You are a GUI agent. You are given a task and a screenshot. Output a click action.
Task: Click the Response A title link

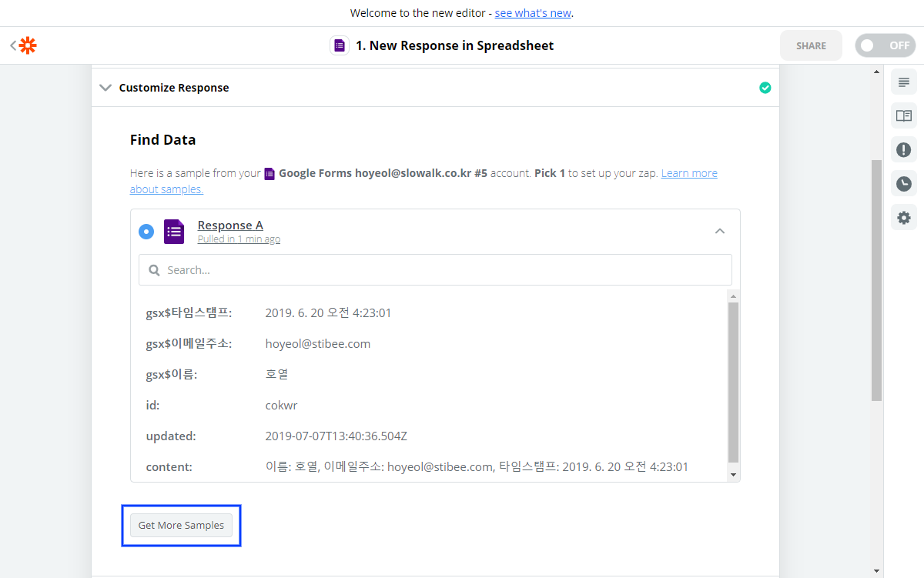tap(230, 225)
